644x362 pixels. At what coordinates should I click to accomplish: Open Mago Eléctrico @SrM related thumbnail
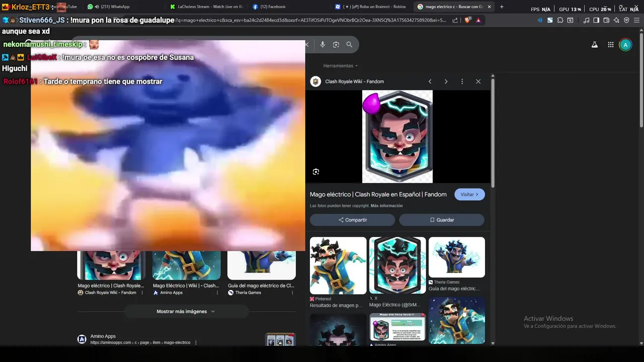[x=397, y=265]
